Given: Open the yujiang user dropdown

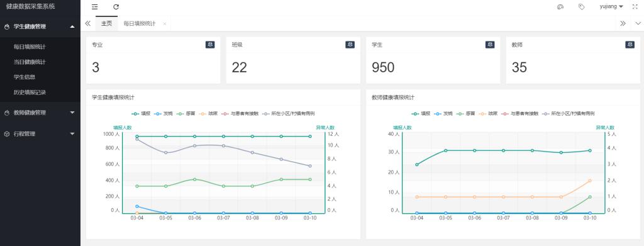Looking at the screenshot, I should pos(611,7).
